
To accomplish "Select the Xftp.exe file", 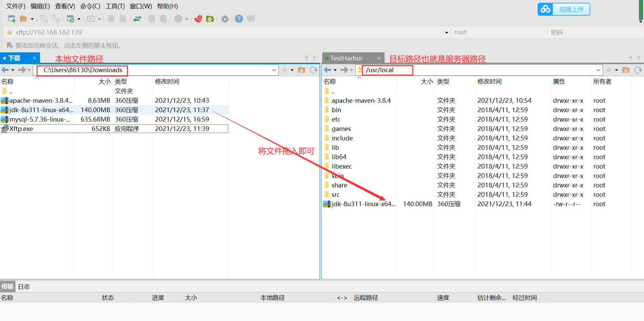I will tap(114, 129).
